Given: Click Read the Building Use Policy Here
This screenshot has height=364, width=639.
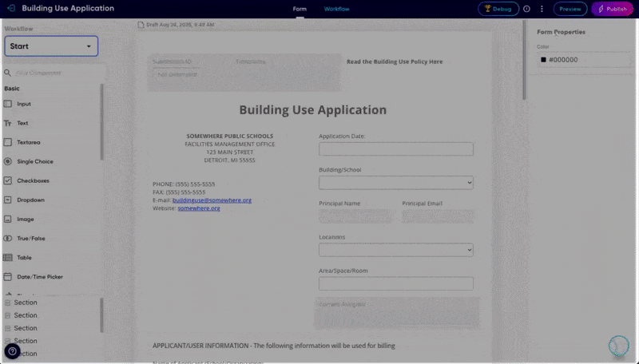Looking at the screenshot, I should [395, 61].
